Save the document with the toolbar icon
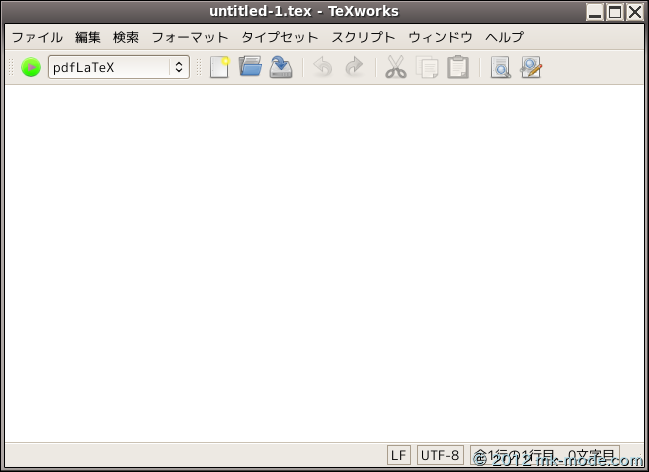Viewport: 649px width, 472px height. (x=281, y=68)
